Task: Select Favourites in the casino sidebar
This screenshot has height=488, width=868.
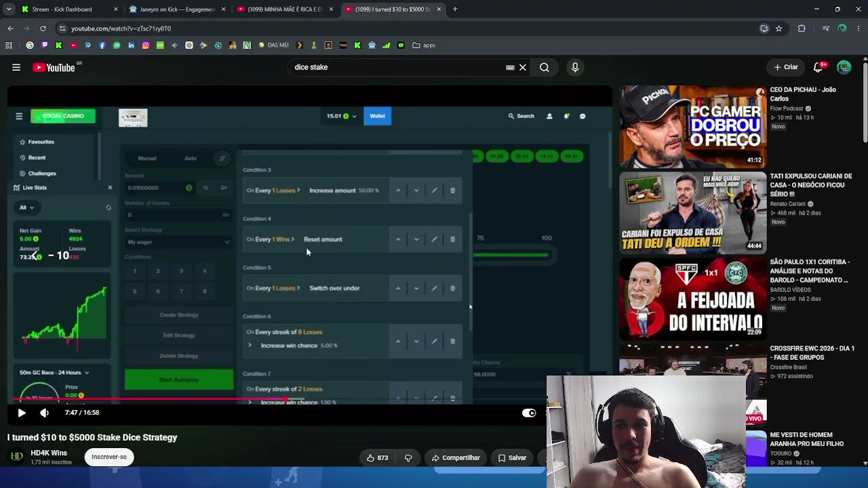Action: tap(37, 142)
